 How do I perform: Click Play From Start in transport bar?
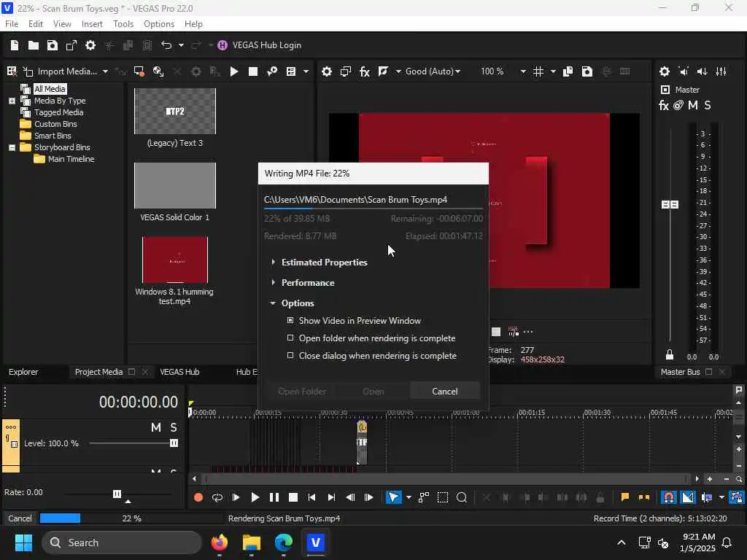(x=236, y=497)
